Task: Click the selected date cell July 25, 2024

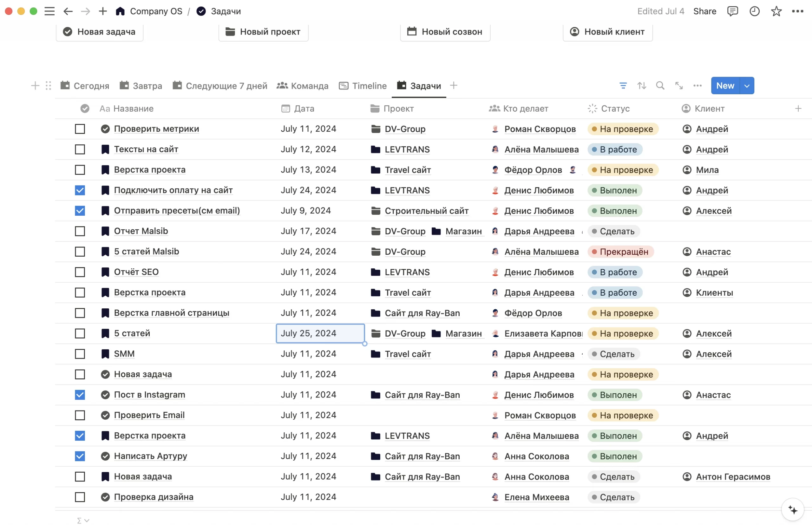Action: tap(320, 333)
